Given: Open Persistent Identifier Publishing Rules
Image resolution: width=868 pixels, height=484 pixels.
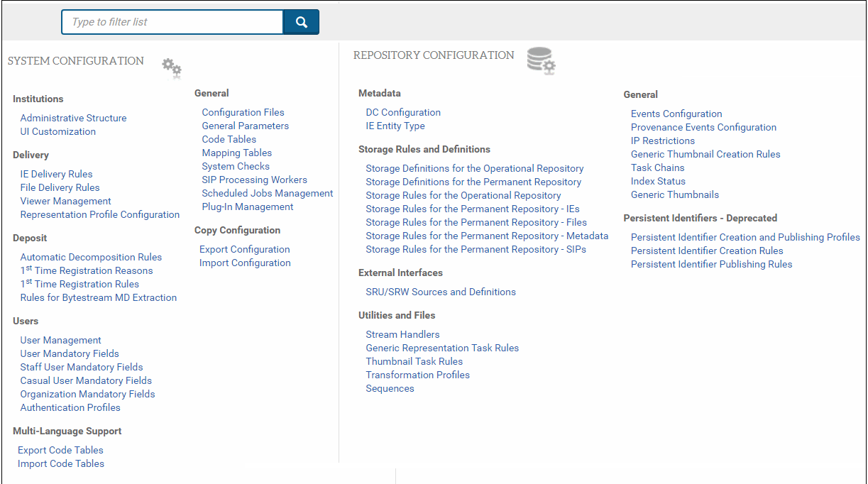Looking at the screenshot, I should [711, 264].
